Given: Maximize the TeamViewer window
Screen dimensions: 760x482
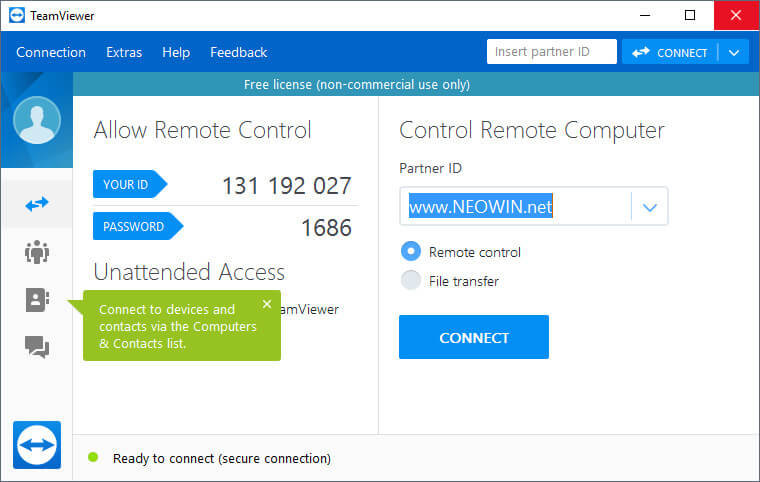Looking at the screenshot, I should (690, 16).
